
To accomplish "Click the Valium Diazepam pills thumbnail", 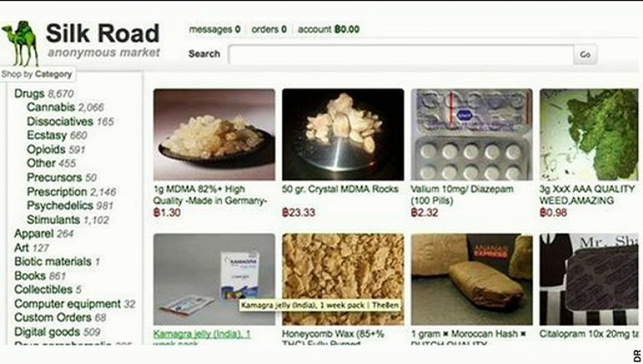I will (472, 134).
